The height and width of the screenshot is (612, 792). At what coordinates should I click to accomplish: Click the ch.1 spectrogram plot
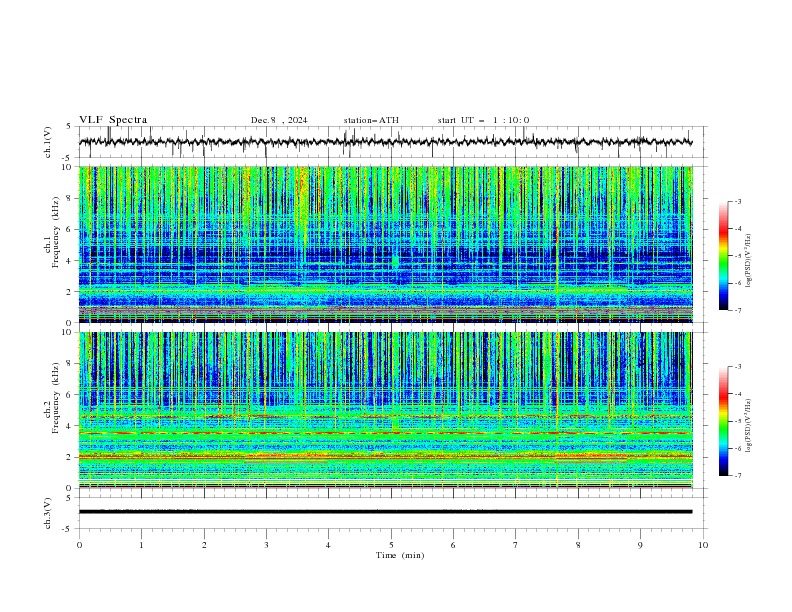pyautogui.click(x=385, y=244)
